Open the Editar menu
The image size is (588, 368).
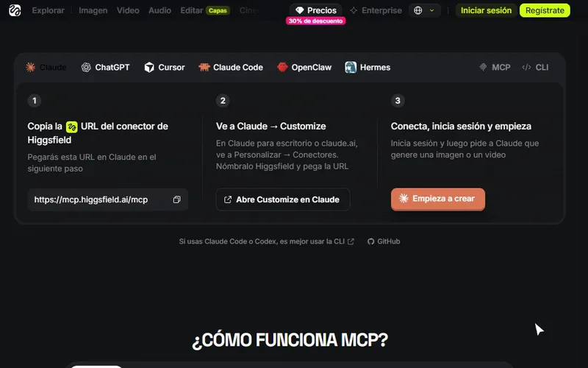coord(192,10)
